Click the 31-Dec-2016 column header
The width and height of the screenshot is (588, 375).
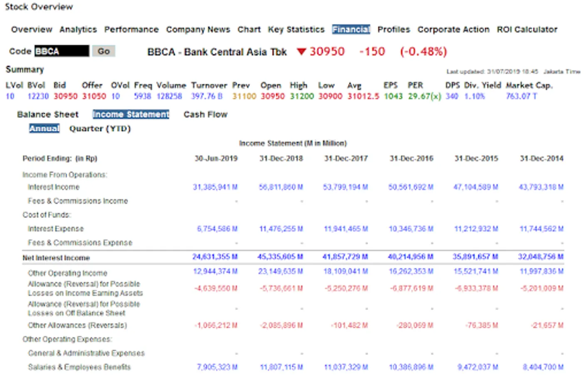(412, 159)
